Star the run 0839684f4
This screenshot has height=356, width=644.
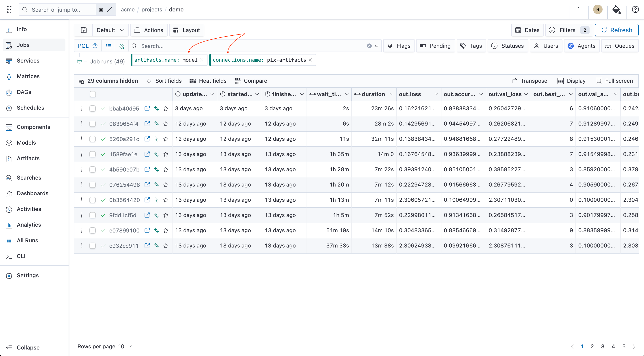point(166,124)
